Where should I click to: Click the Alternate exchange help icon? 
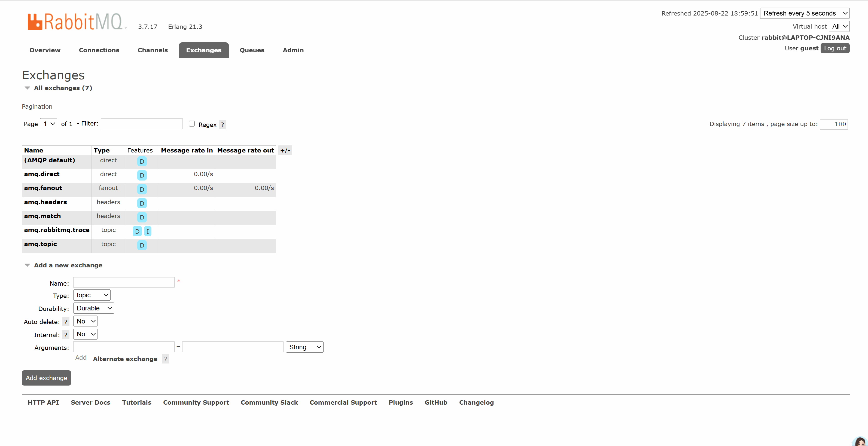tap(165, 359)
